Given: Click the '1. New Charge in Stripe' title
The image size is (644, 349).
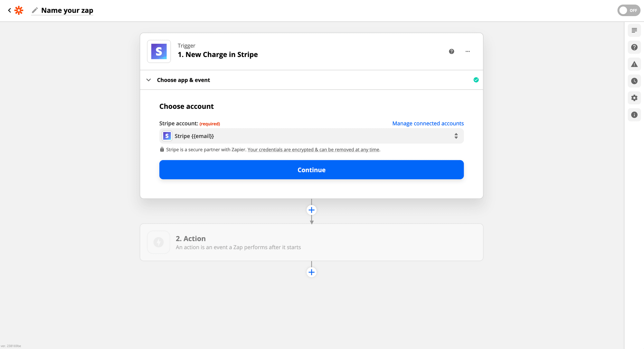Looking at the screenshot, I should pos(218,54).
